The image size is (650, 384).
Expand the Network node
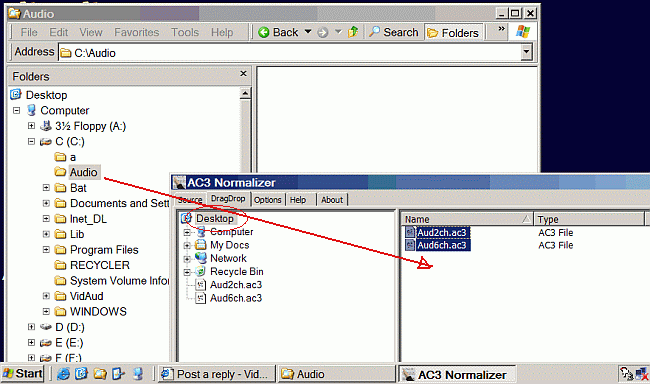click(x=187, y=259)
